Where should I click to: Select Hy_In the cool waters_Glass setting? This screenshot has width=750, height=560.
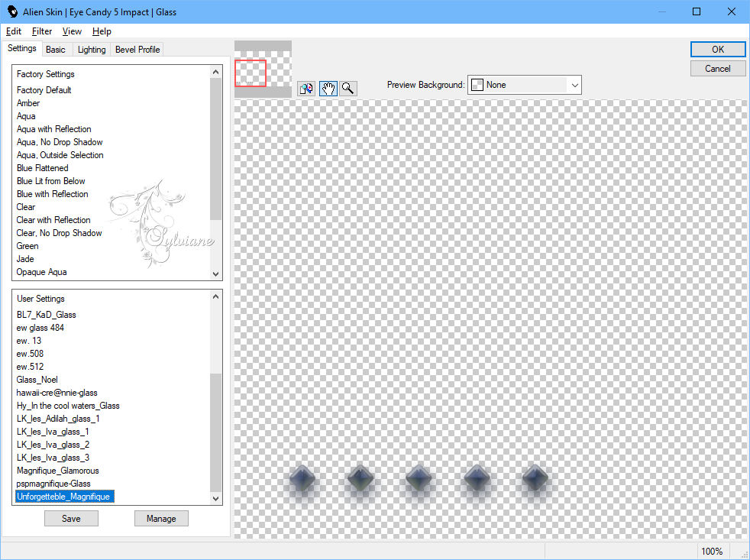coord(68,405)
